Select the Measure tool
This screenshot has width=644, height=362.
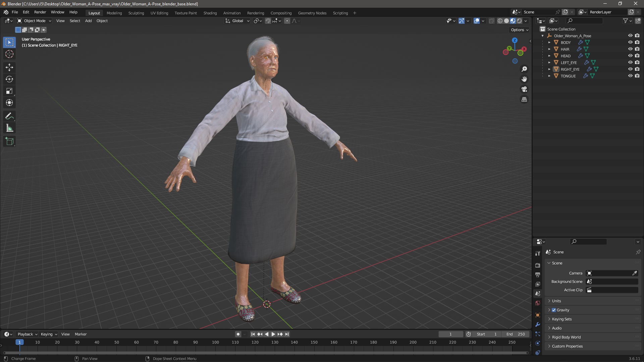pos(9,128)
